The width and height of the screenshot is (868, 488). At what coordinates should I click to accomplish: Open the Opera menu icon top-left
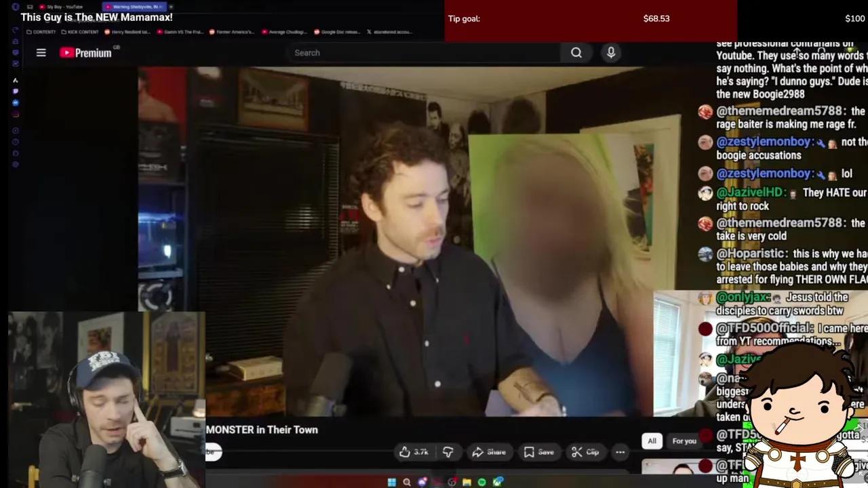pos(15,7)
